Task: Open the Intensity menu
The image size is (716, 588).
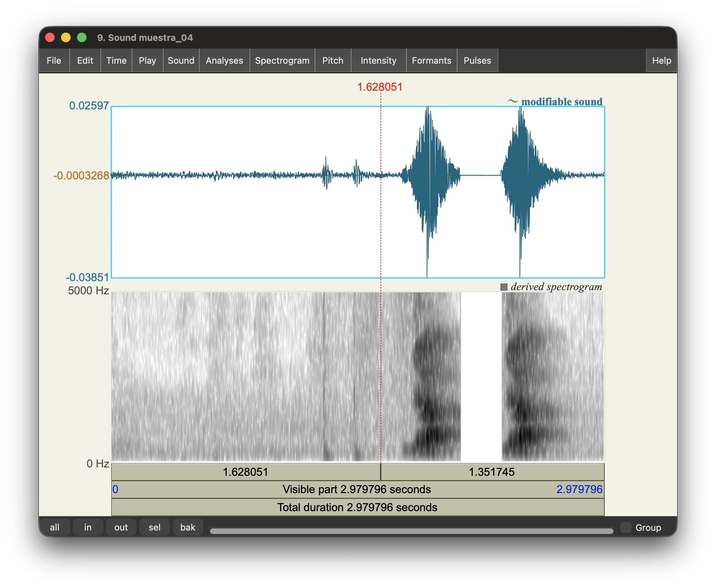Action: pos(378,61)
